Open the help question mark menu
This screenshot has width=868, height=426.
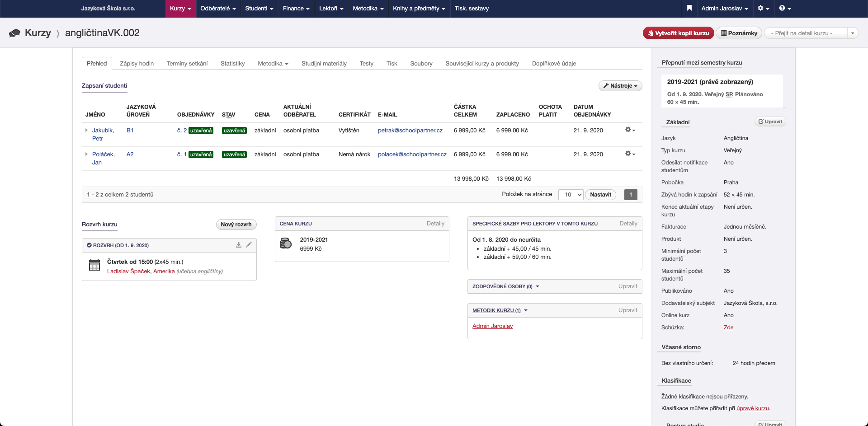click(785, 8)
